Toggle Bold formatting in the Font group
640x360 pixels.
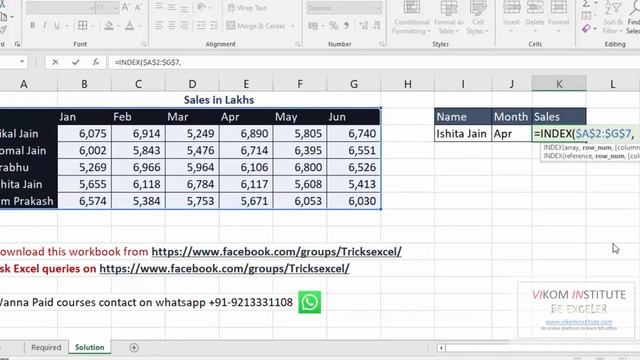[x=32, y=25]
